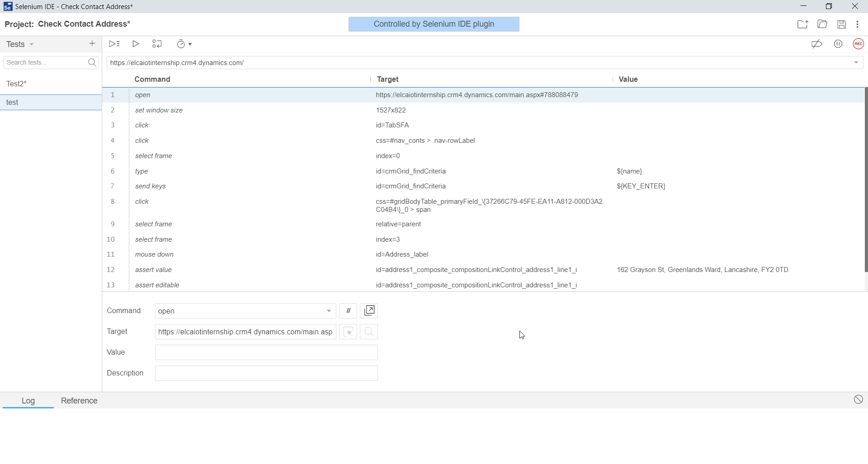Click the ${KEY_ENTER} value cell

coord(641,186)
